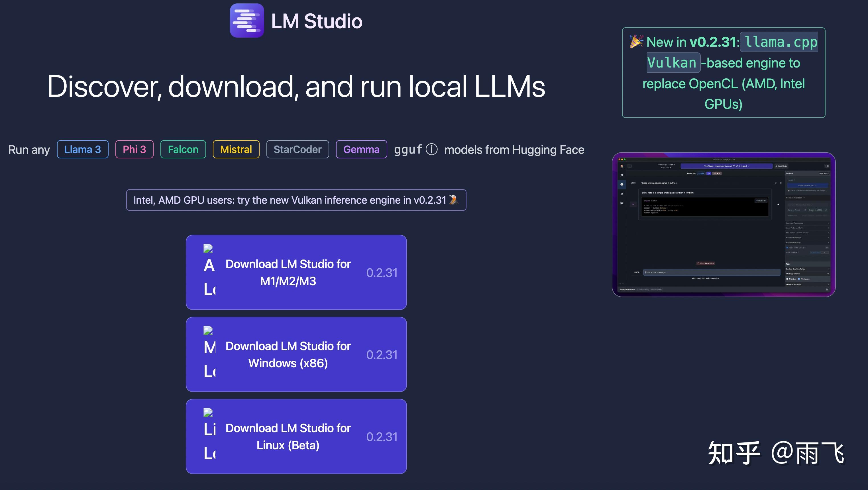
Task: Click the trash icon beside user message
Action: [781, 183]
